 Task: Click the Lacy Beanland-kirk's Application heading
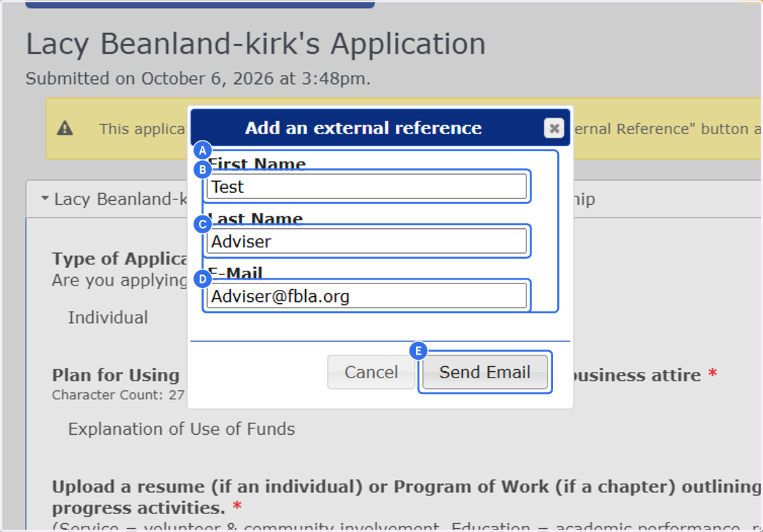point(256,44)
